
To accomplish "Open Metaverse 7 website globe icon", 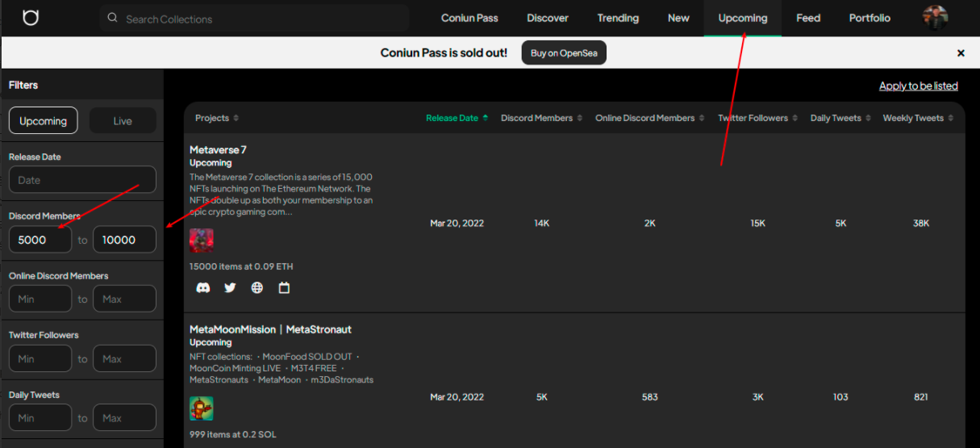I will pos(257,287).
